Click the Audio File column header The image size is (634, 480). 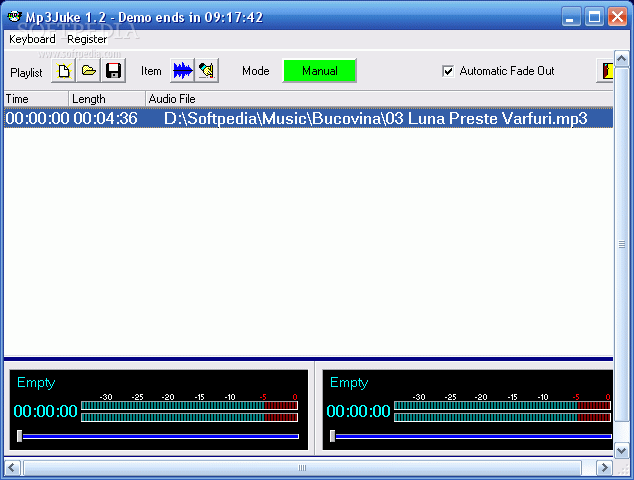pyautogui.click(x=379, y=99)
